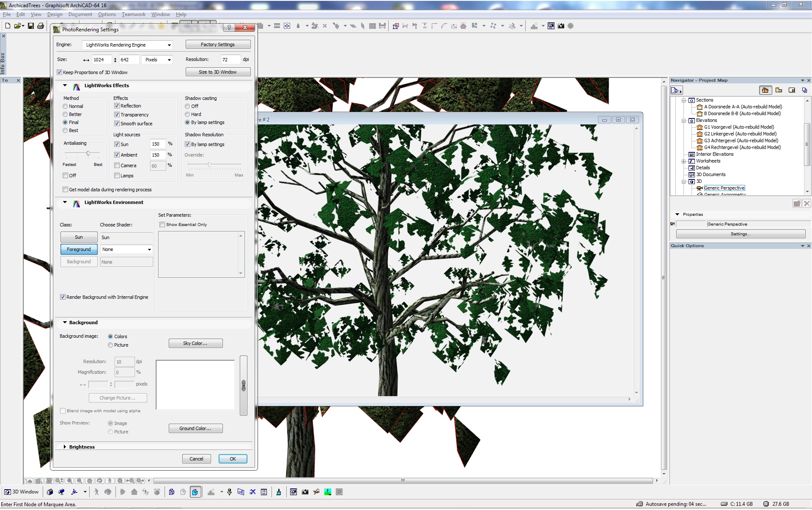Viewport: 812px width, 510px height.
Task: Expand the Brightness section
Action: pyautogui.click(x=65, y=447)
